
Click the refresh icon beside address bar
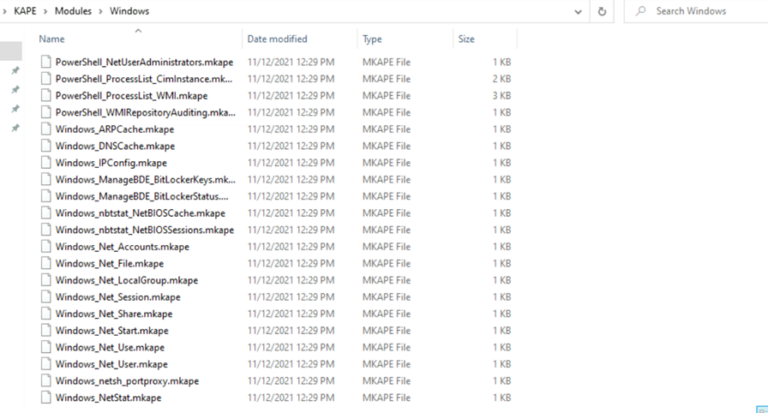602,11
